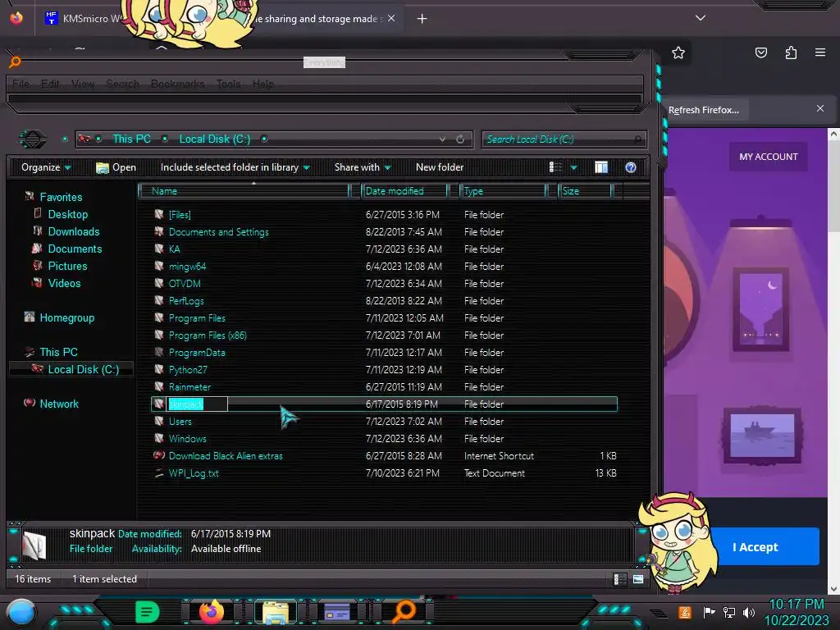The width and height of the screenshot is (840, 630).
Task: Select Network in the navigation pane
Action: pyautogui.click(x=59, y=404)
